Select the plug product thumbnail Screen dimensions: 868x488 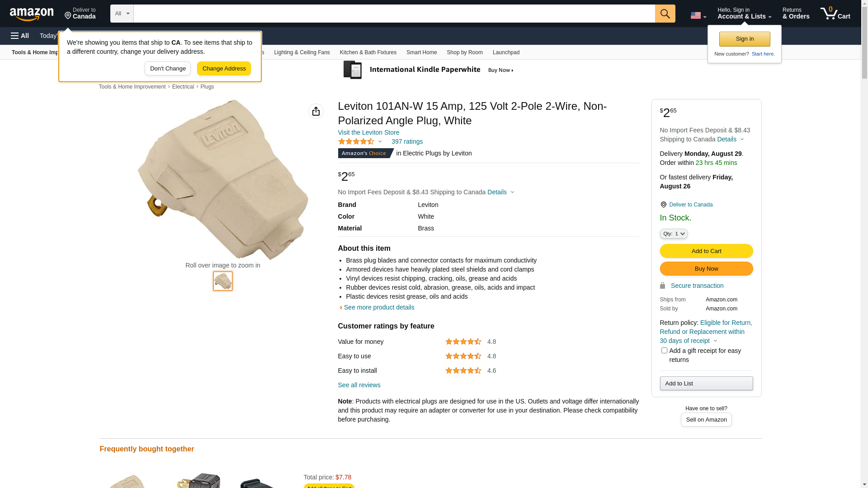223,281
